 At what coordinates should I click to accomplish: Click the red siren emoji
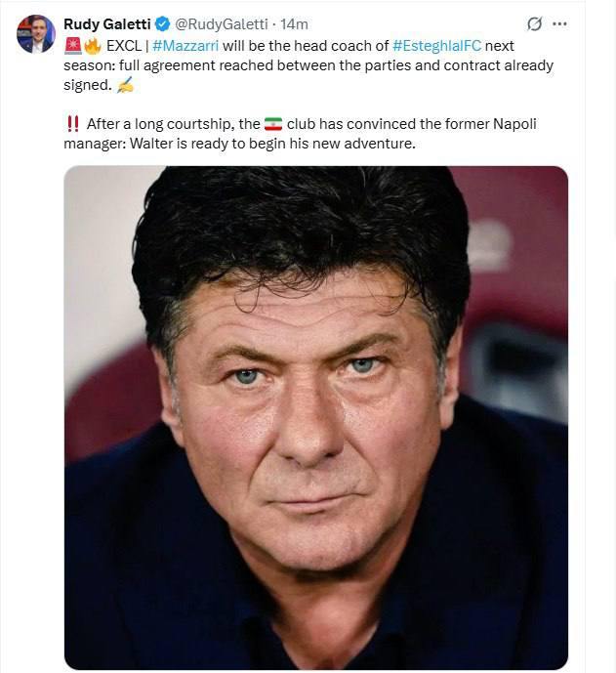[72, 46]
